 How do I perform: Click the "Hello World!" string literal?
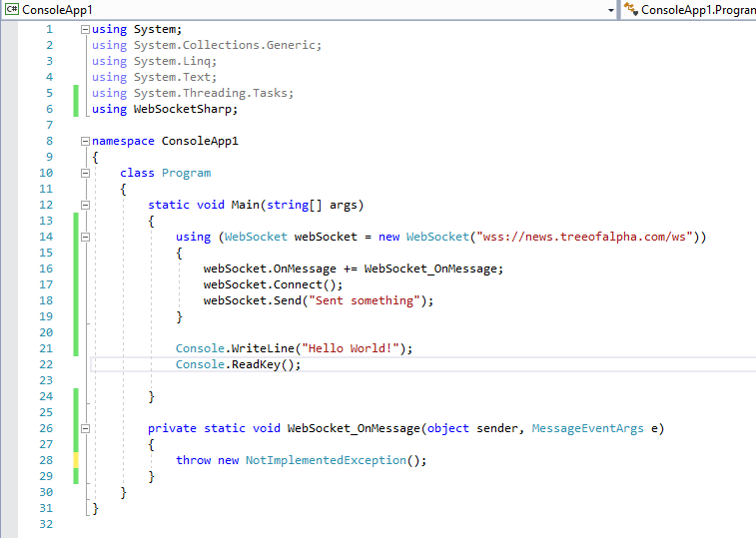pos(350,348)
